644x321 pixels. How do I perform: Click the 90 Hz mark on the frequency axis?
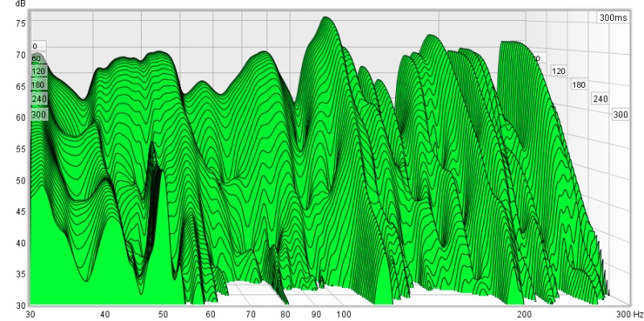click(x=316, y=315)
